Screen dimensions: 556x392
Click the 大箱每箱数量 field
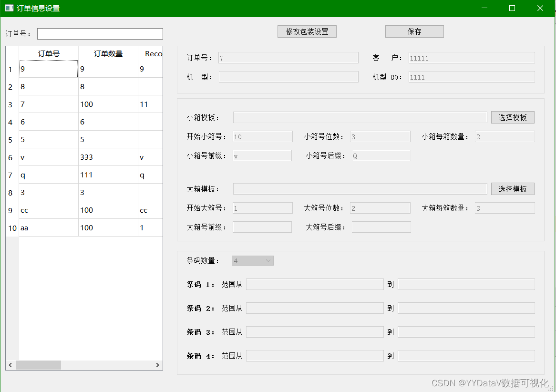505,208
